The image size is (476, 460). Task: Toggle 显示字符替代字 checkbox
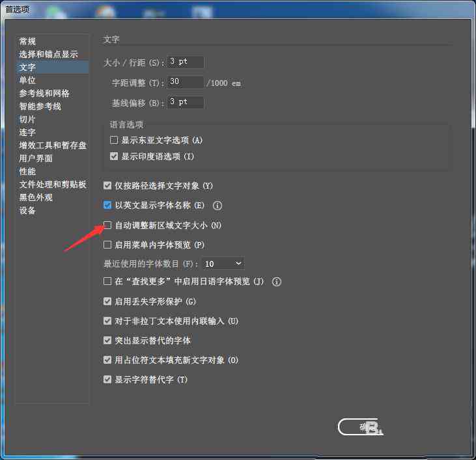tap(107, 379)
